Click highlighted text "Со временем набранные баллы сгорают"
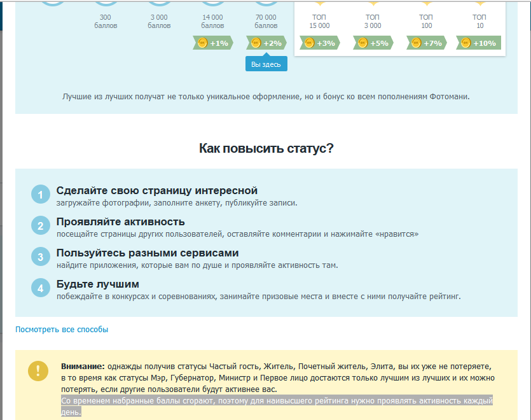 (137, 401)
